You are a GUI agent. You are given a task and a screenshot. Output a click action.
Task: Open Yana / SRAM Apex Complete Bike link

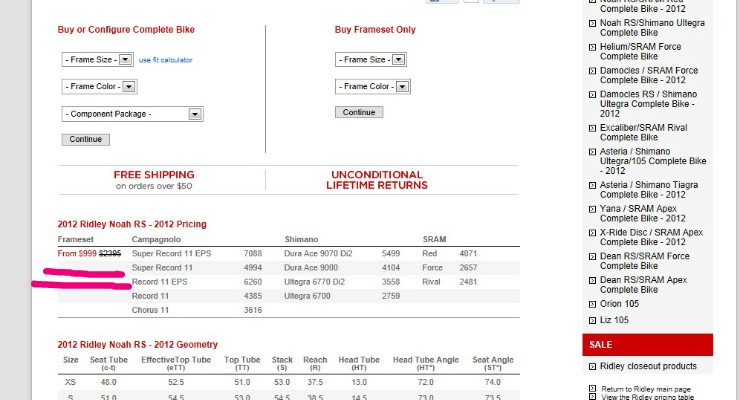[642, 213]
